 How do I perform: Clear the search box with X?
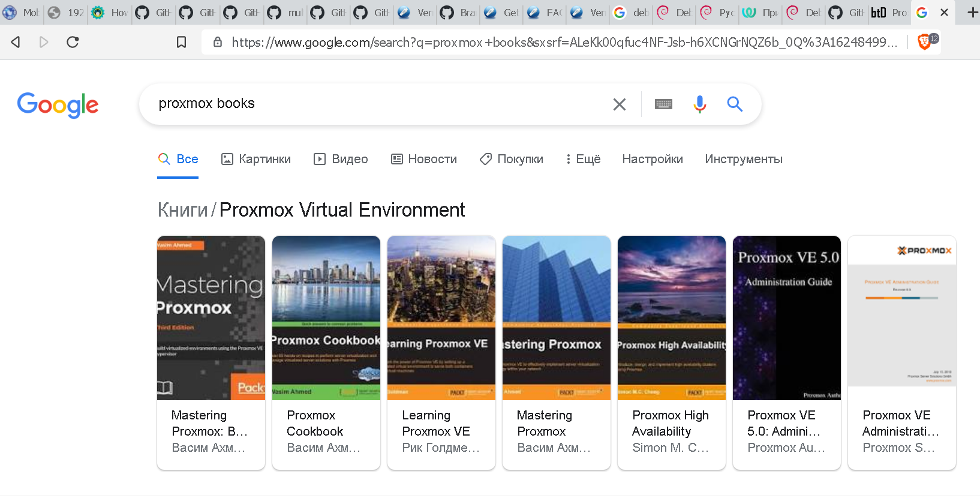tap(620, 104)
